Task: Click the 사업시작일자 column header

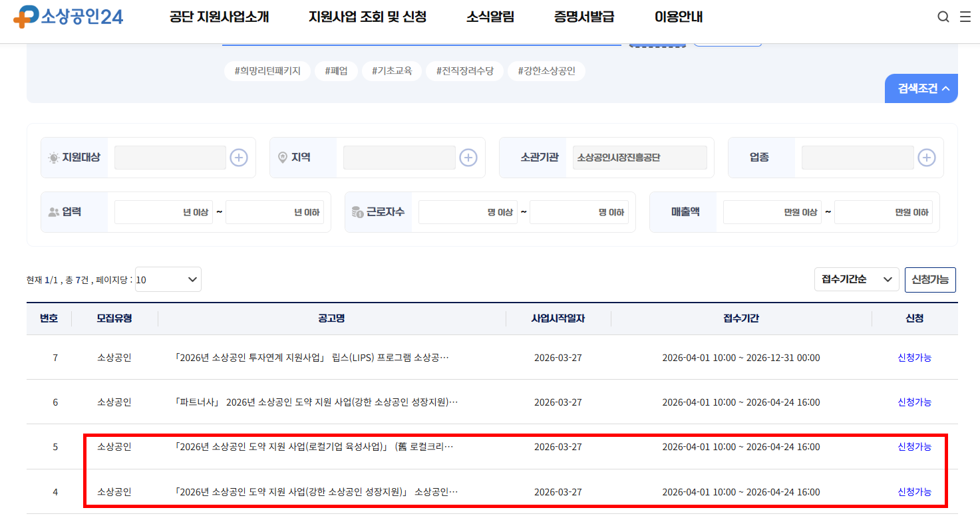Action: click(x=558, y=319)
